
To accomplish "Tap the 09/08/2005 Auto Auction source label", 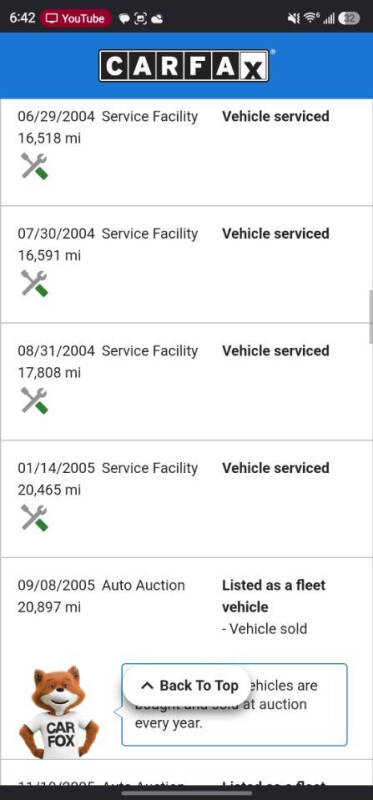I will tap(143, 585).
